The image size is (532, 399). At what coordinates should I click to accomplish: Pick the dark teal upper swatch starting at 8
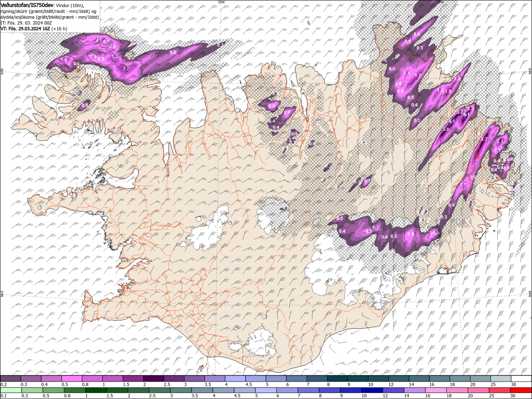coord(337,379)
